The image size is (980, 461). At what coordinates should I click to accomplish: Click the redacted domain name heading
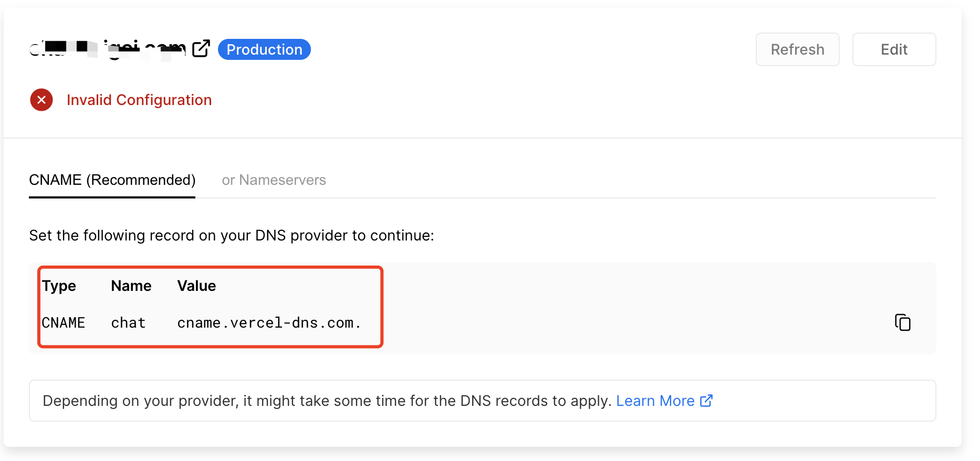pyautogui.click(x=108, y=49)
